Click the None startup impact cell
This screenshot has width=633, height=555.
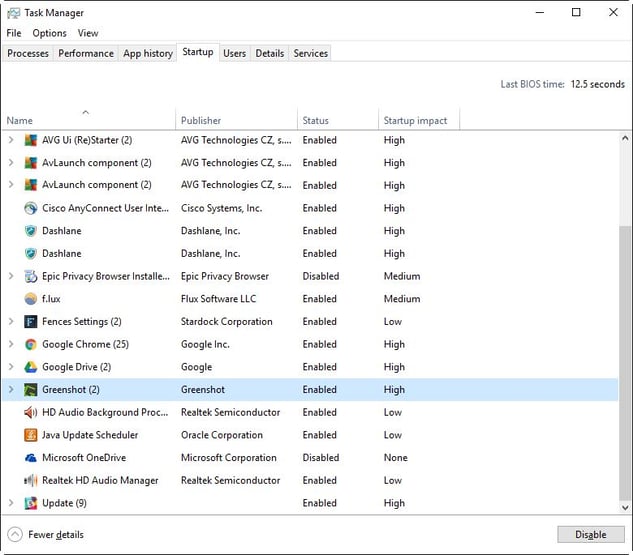(x=396, y=458)
